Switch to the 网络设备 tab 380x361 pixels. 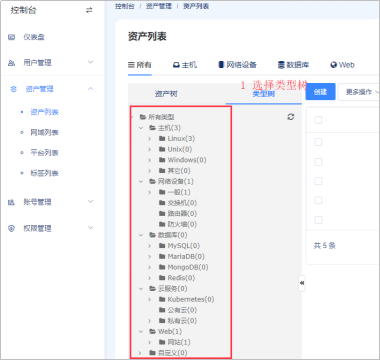[237, 65]
